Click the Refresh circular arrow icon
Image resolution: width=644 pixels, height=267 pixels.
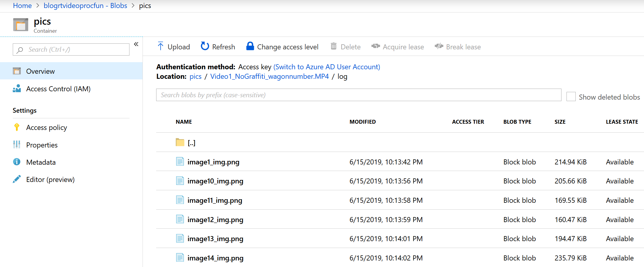click(205, 46)
